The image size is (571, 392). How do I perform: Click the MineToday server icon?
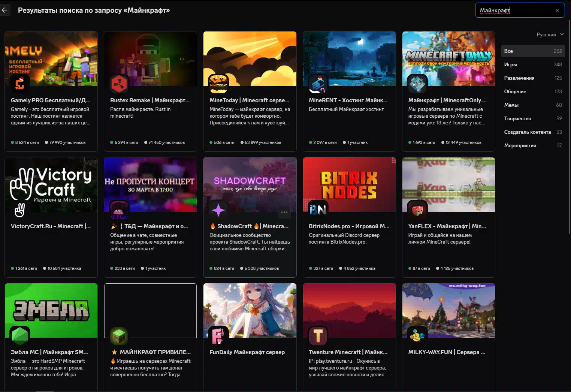(x=218, y=84)
